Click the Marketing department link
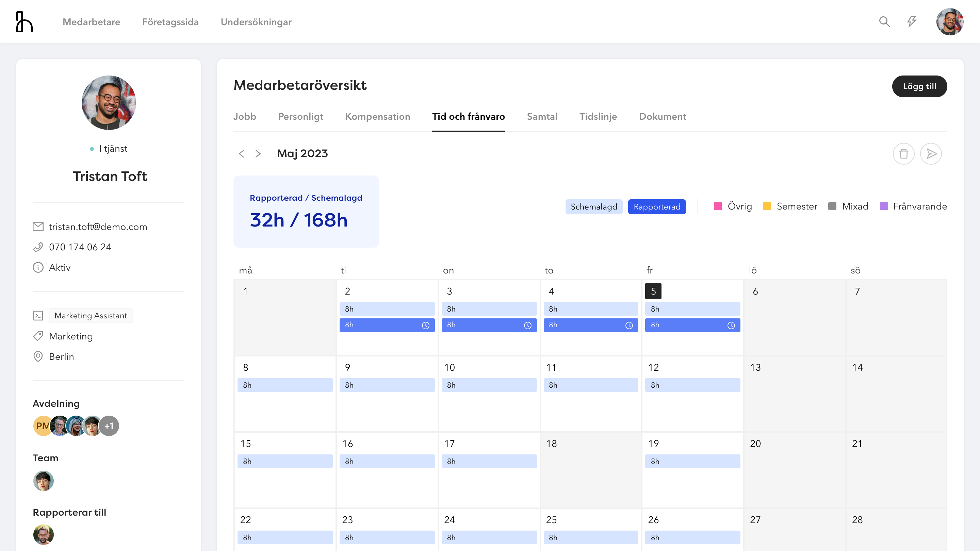The width and height of the screenshot is (980, 551). [71, 336]
